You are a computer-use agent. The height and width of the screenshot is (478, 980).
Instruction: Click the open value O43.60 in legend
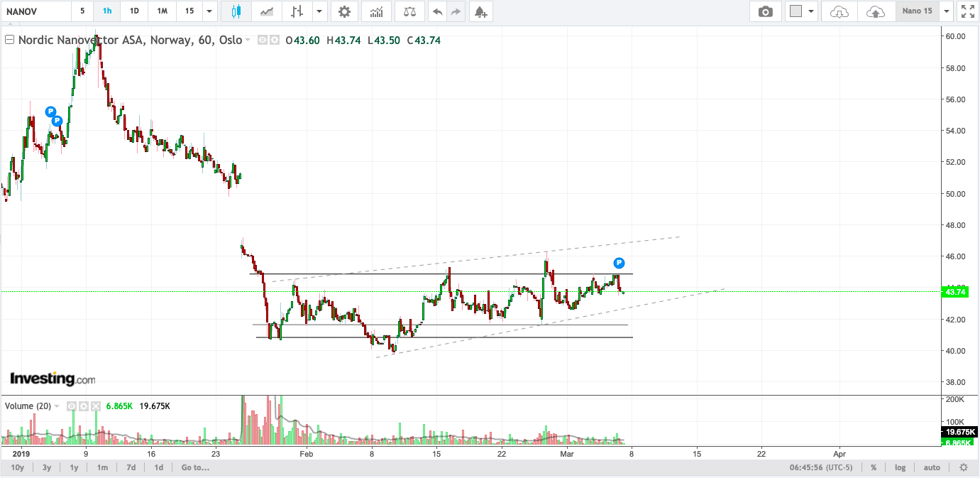(304, 40)
